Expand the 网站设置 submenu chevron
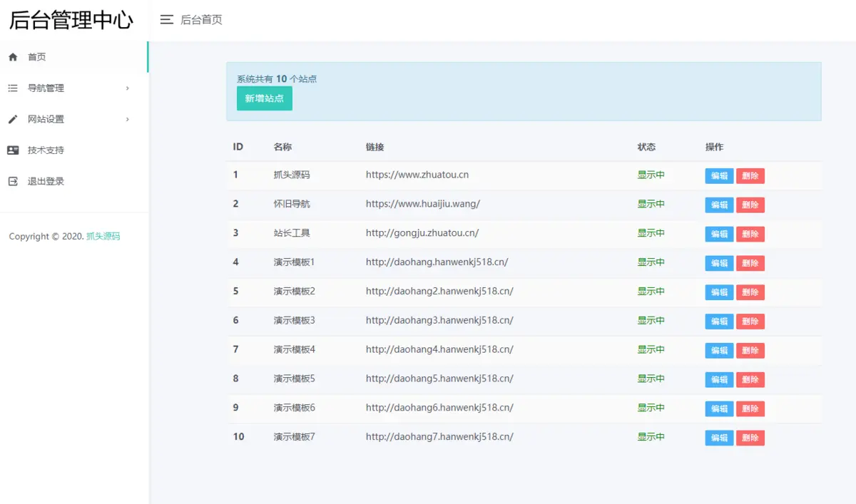856x504 pixels. point(128,120)
